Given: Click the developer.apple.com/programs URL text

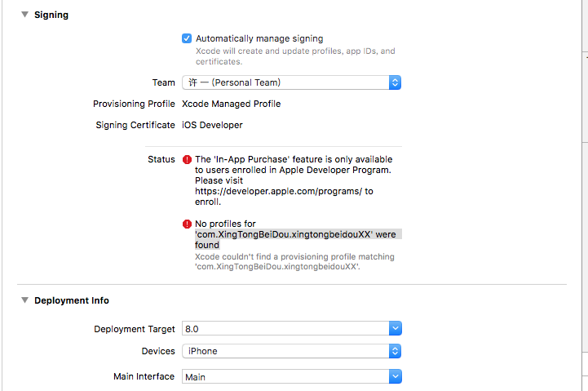Looking at the screenshot, I should tap(279, 191).
